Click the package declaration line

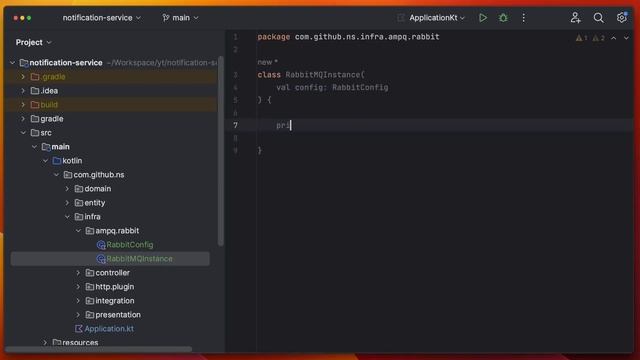pyautogui.click(x=348, y=37)
